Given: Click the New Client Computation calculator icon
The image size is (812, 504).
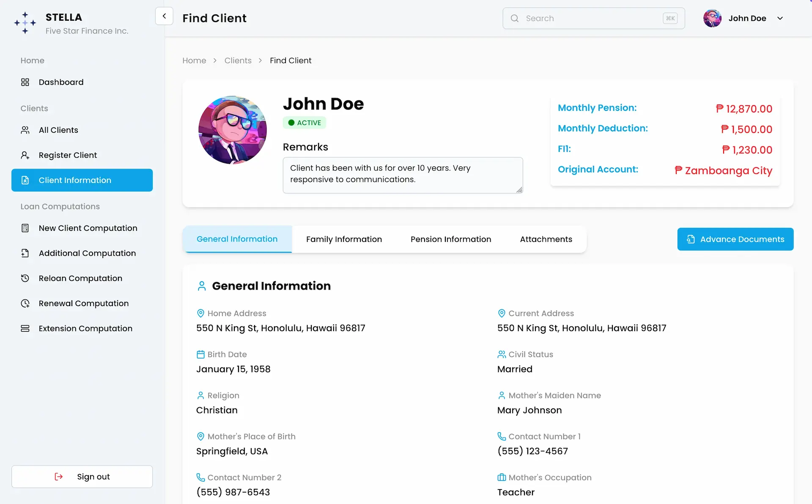Looking at the screenshot, I should click(x=25, y=228).
